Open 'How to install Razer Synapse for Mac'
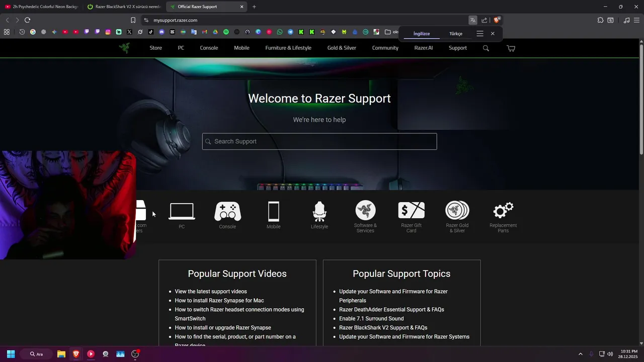The image size is (644, 362). (219, 300)
